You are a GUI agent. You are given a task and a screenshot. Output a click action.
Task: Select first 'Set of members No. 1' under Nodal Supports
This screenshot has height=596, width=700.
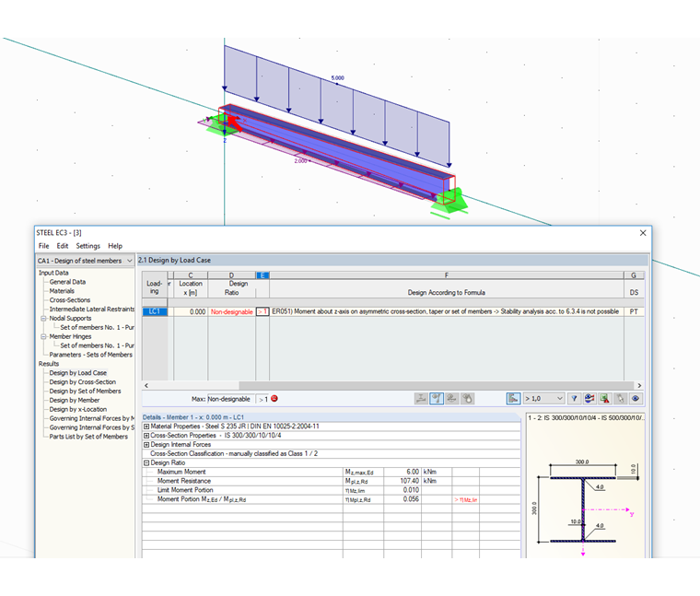point(97,327)
